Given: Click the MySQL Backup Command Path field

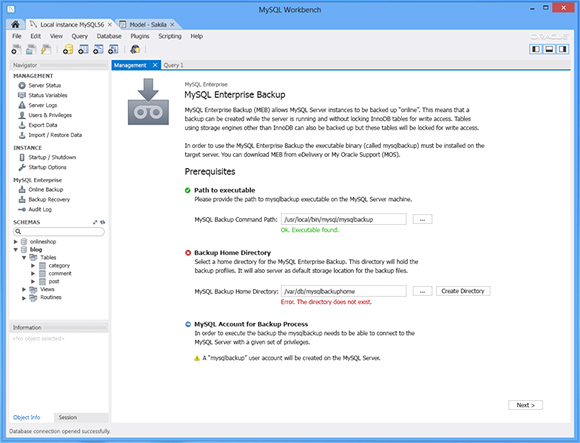Looking at the screenshot, I should pos(344,219).
